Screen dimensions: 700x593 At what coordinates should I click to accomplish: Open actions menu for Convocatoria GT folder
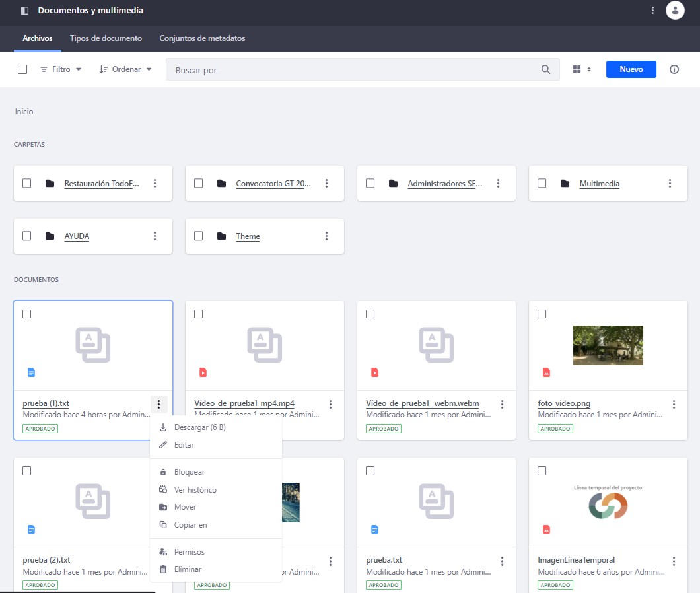327,183
